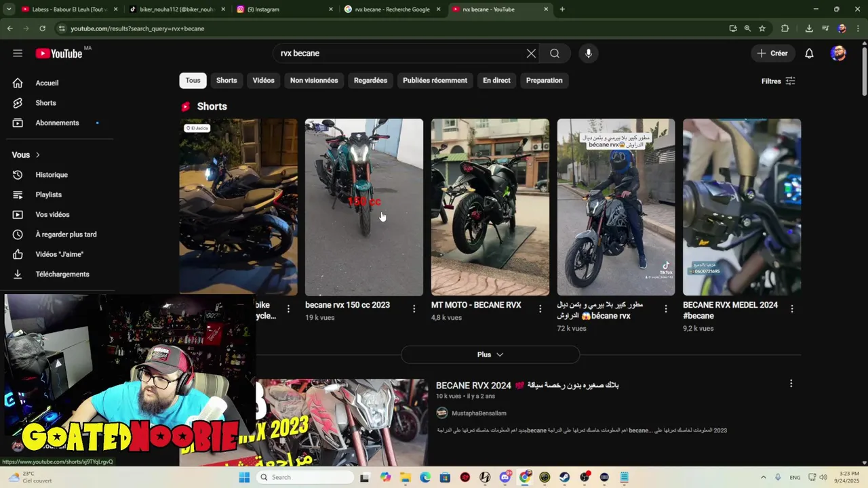Open Abonnements in the sidebar

(x=57, y=123)
